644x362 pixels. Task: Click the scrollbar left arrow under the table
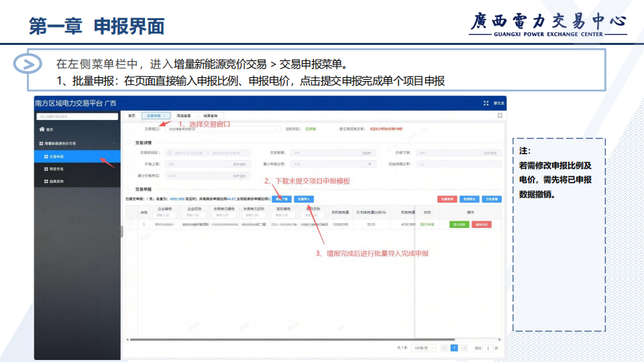pyautogui.click(x=127, y=339)
